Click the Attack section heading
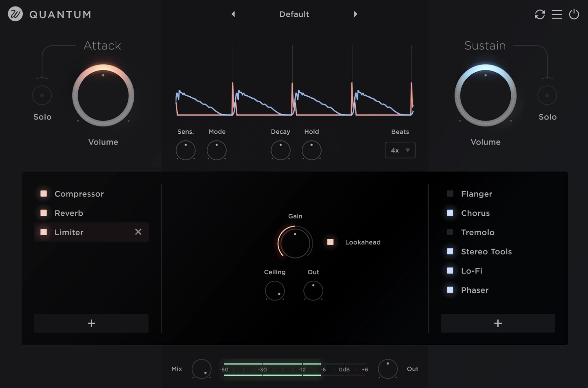 pyautogui.click(x=102, y=46)
